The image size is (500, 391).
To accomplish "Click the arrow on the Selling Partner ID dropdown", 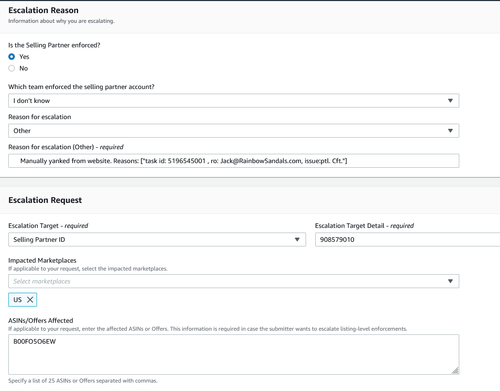I will (x=297, y=239).
